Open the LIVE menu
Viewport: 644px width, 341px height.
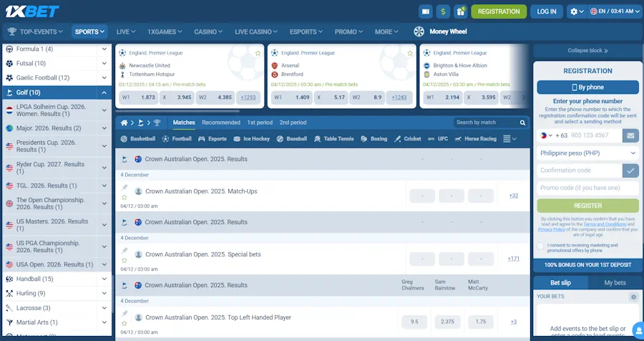coord(126,32)
